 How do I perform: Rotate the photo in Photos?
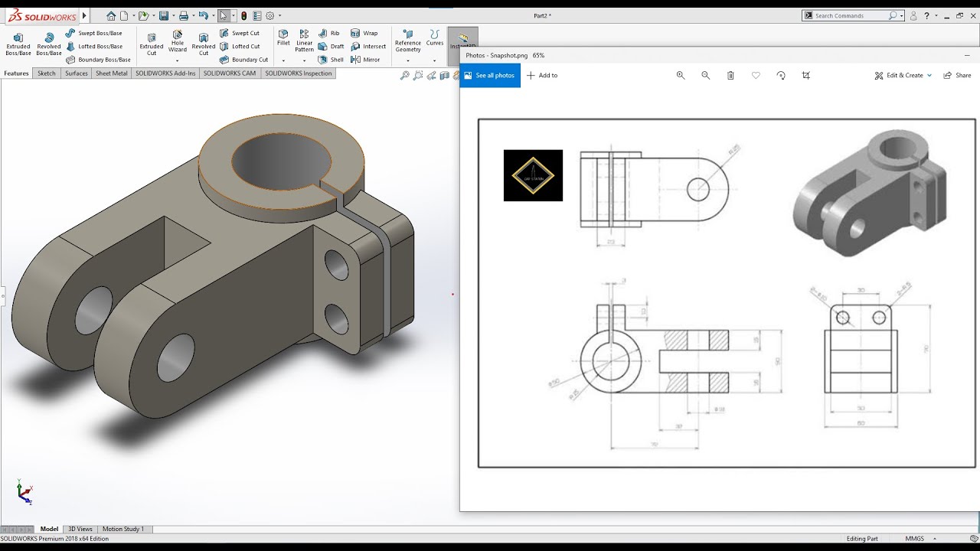pyautogui.click(x=781, y=76)
